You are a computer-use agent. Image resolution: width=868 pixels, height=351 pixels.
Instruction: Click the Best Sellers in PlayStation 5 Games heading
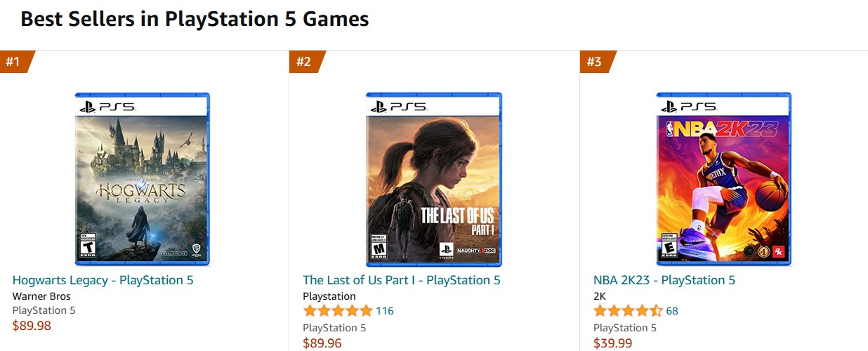[195, 19]
